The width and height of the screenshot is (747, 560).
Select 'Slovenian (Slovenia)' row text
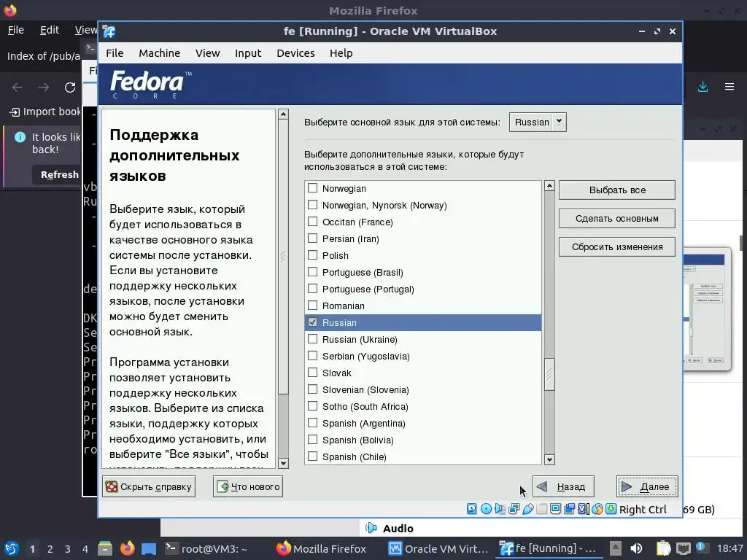(365, 389)
